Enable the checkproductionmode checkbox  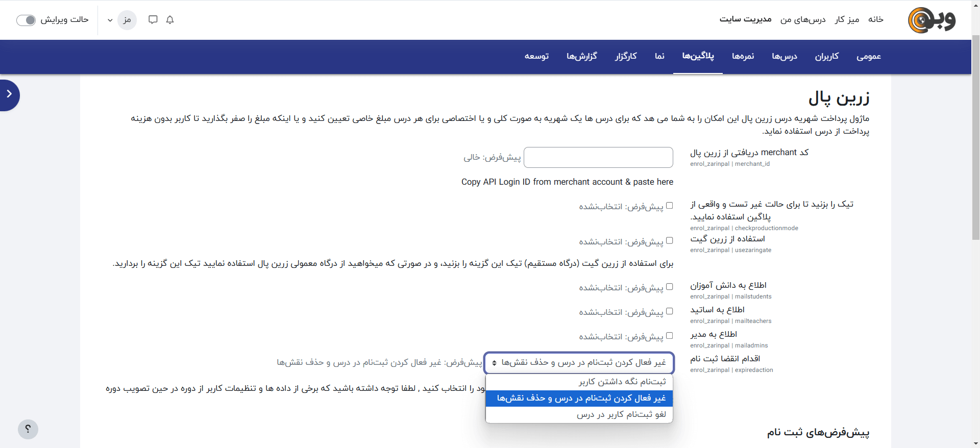670,206
